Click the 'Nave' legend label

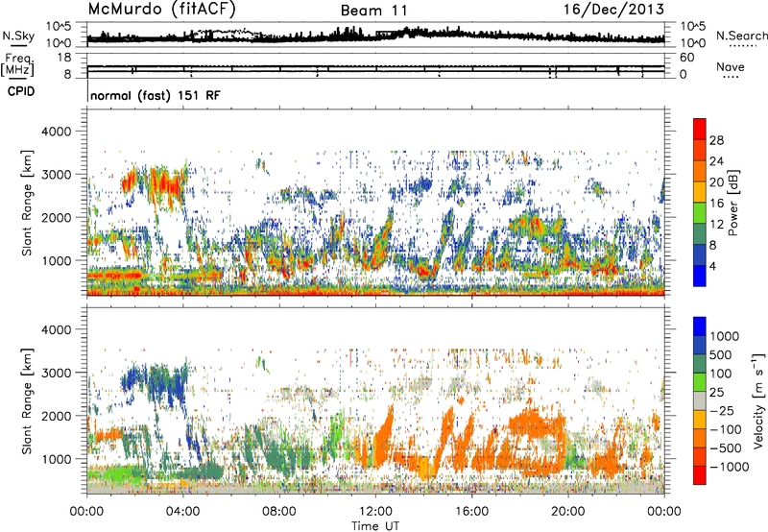[x=731, y=66]
